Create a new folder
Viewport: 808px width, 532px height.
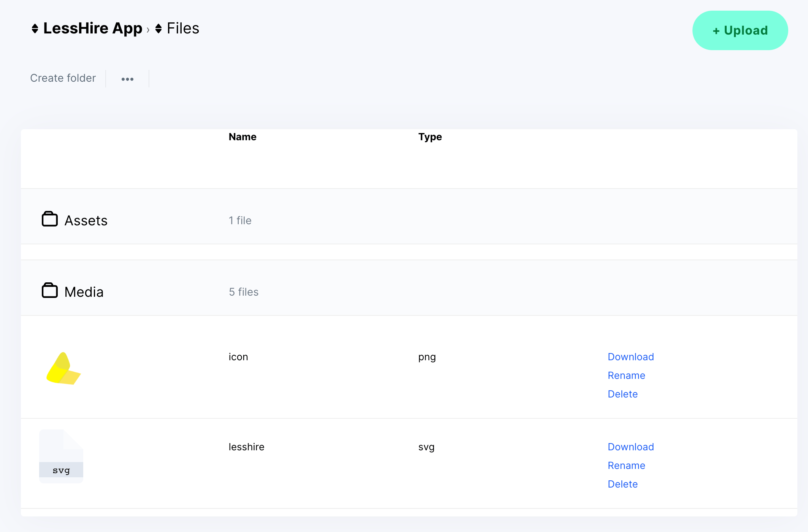pyautogui.click(x=62, y=78)
